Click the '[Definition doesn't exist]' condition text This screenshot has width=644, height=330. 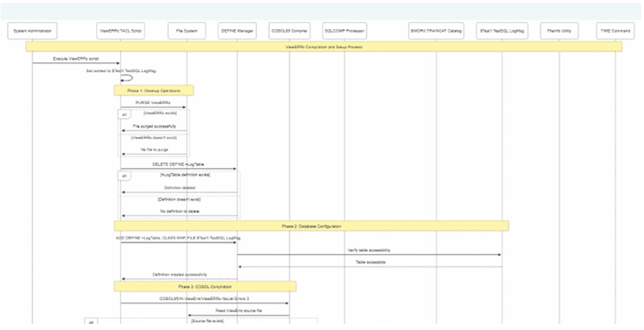click(179, 200)
